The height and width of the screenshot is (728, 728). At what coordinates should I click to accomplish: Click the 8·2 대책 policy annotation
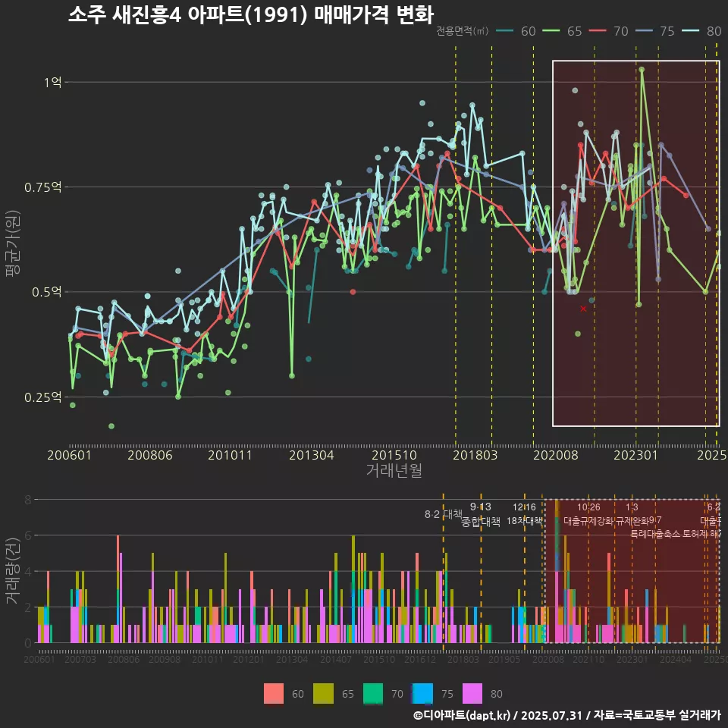point(444,514)
